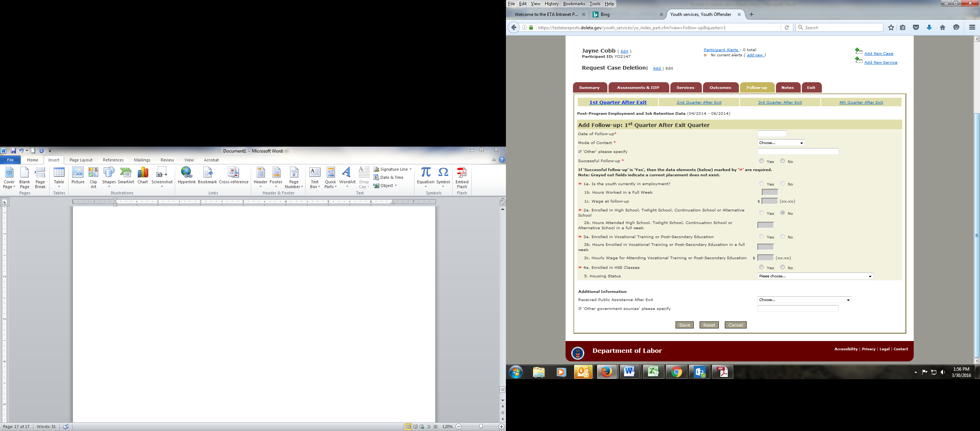This screenshot has height=431, width=980.
Task: Open Excel from the taskbar
Action: (653, 372)
